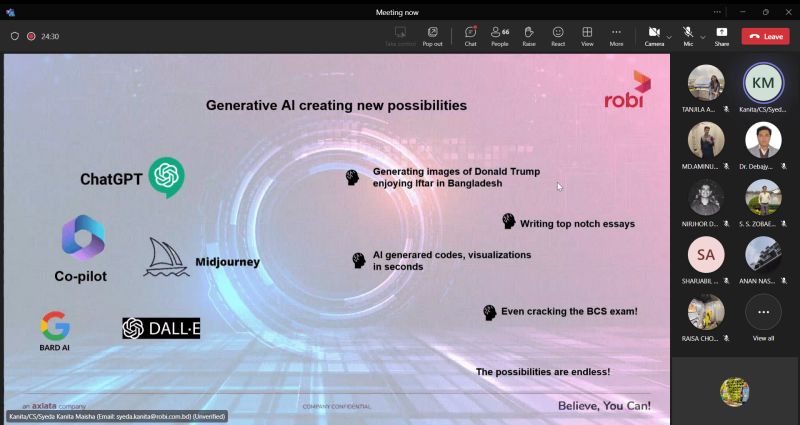The height and width of the screenshot is (425, 800).
Task: Expand View all participants
Action: [763, 317]
